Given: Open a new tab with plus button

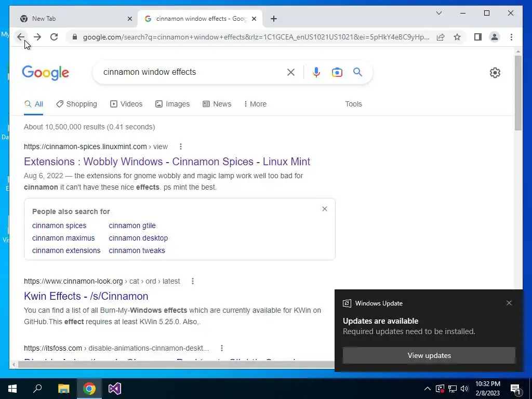Looking at the screenshot, I should pyautogui.click(x=274, y=19).
